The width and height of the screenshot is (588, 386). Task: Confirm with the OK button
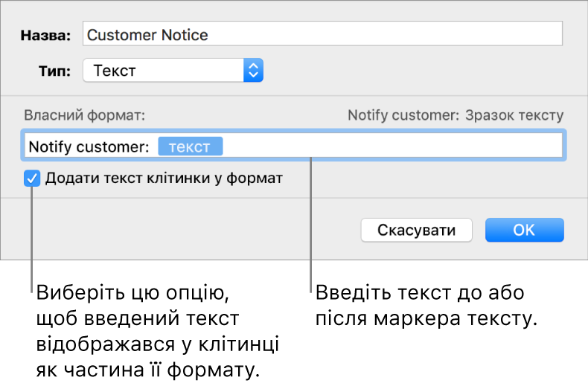tap(524, 230)
